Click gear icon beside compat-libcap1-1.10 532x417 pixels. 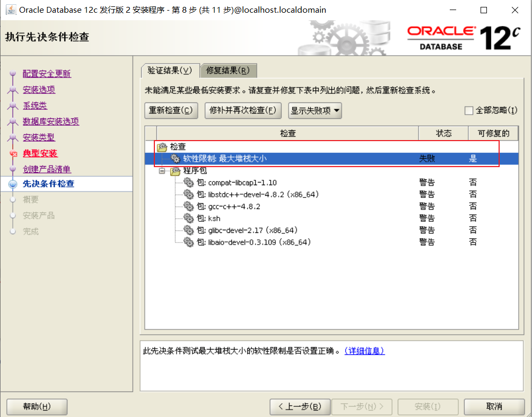(189, 183)
